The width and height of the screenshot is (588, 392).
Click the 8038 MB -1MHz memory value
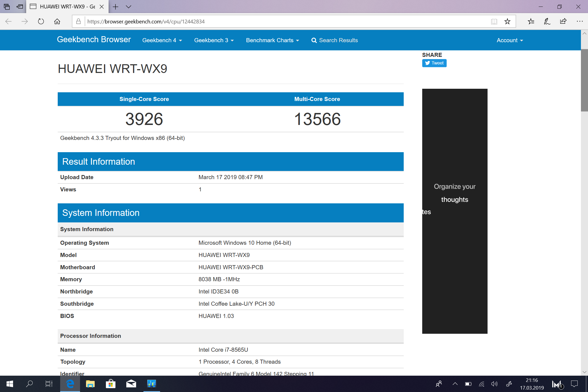[x=219, y=279]
